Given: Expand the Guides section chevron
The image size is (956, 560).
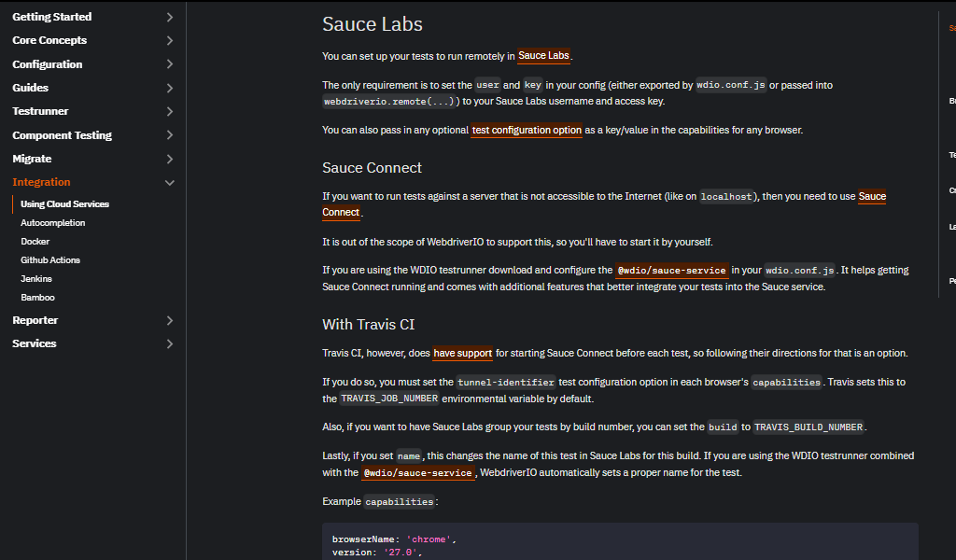Looking at the screenshot, I should [170, 88].
